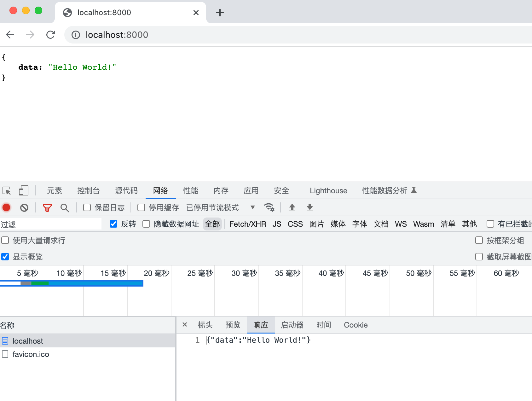
Task: Switch to the 元素 DevTools tab
Action: (x=55, y=191)
